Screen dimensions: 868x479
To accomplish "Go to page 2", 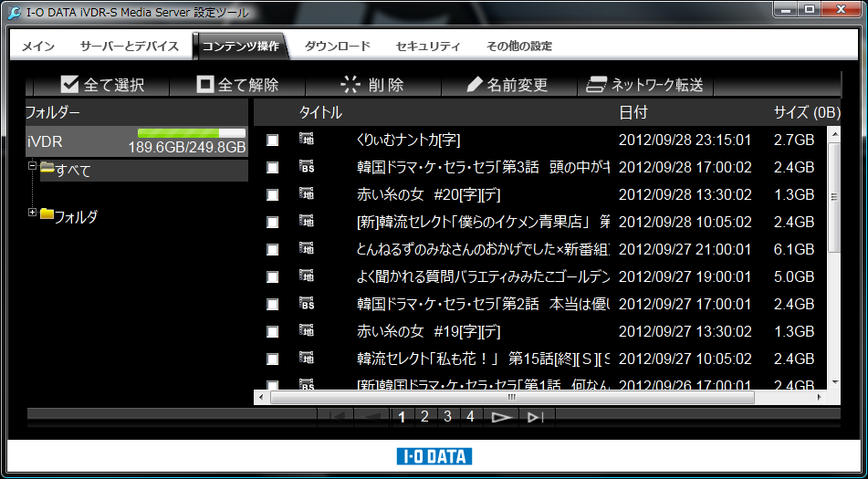I will [x=424, y=417].
